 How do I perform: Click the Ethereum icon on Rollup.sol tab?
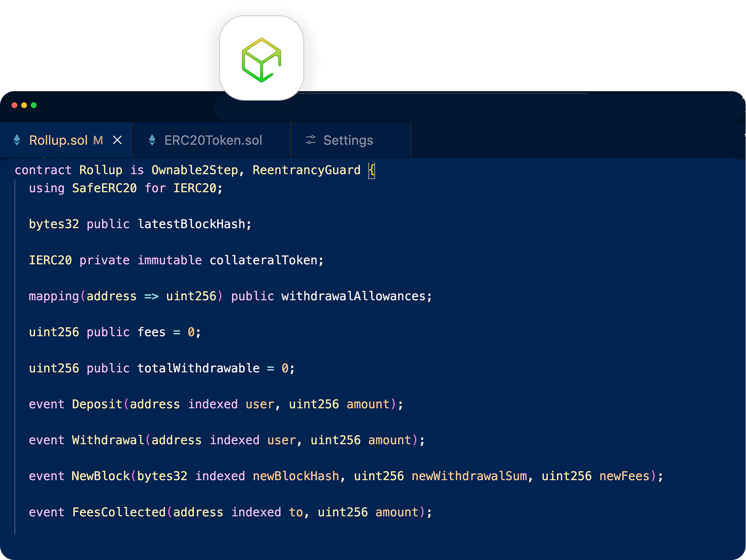pyautogui.click(x=17, y=140)
